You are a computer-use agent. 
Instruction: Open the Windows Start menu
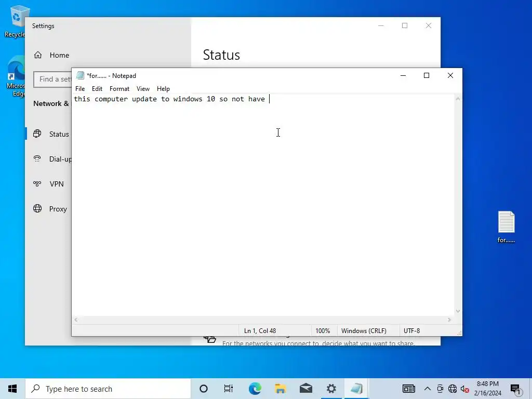tap(12, 389)
